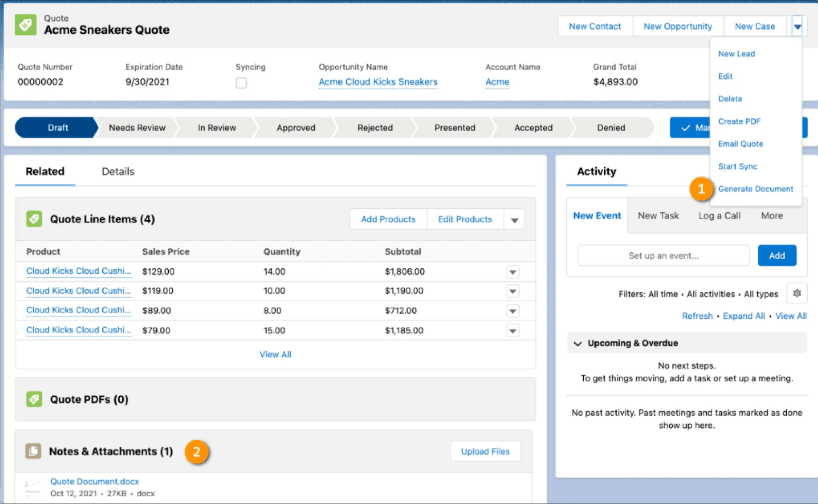
Task: Select Generate Document from the menu
Action: click(755, 189)
